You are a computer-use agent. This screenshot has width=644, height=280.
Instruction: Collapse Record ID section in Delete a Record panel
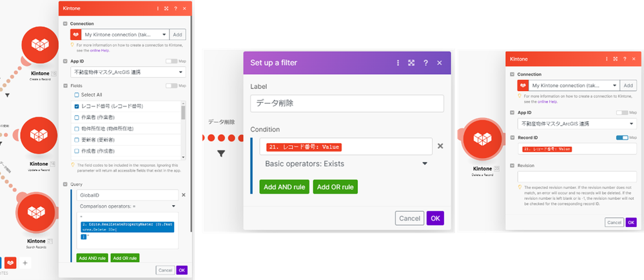(512, 137)
